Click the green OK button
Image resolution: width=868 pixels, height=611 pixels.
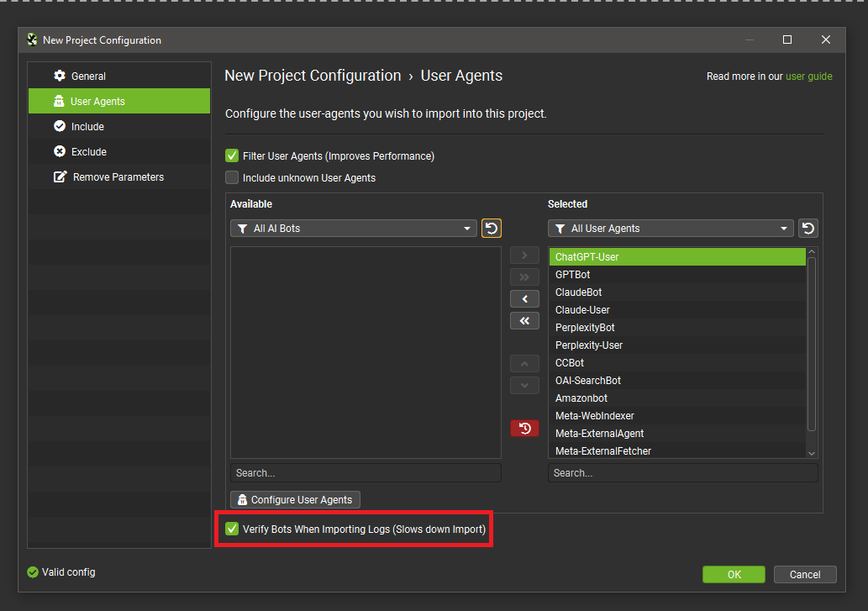click(734, 575)
